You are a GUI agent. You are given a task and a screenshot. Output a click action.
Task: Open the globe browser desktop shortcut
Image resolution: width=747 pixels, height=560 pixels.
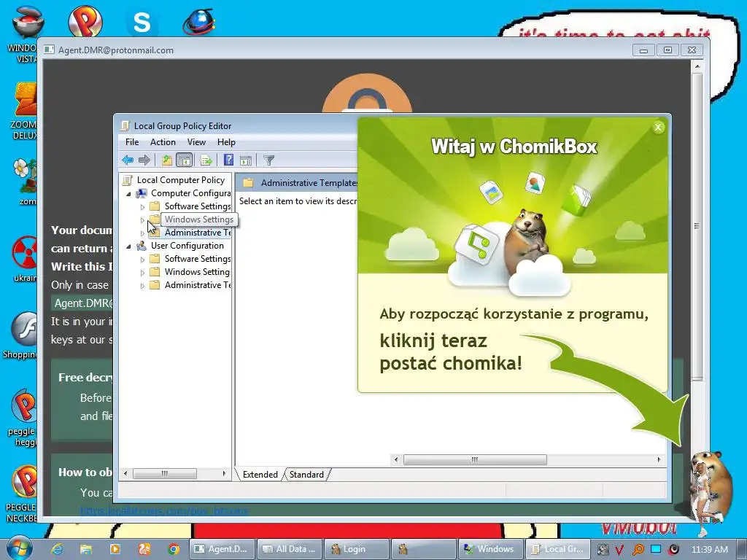tap(199, 21)
